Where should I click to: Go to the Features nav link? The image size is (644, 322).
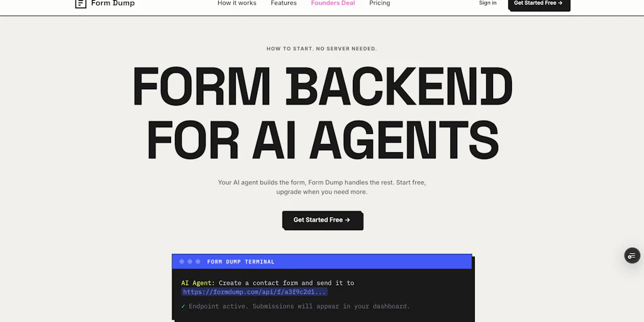coord(284,3)
